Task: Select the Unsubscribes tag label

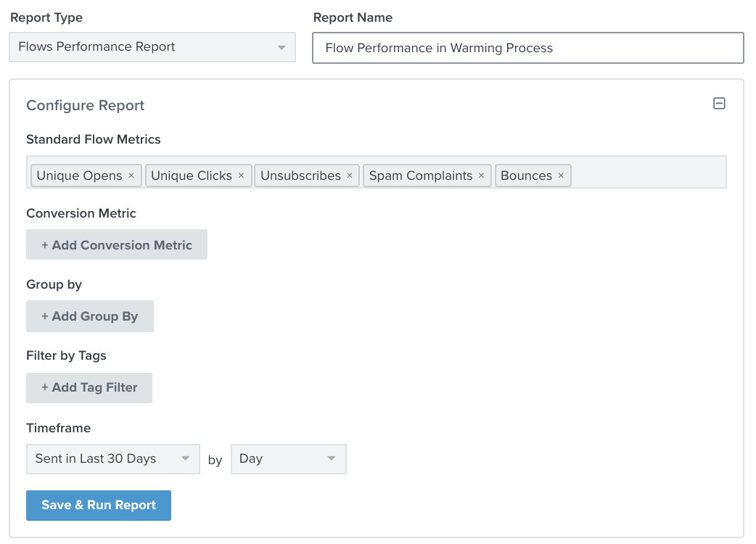Action: click(300, 176)
